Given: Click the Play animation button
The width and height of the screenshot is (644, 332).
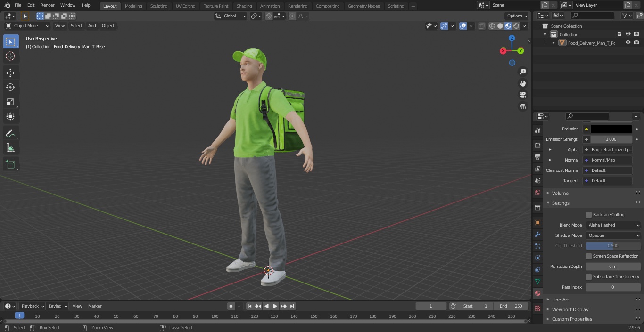Looking at the screenshot, I should pos(275,306).
